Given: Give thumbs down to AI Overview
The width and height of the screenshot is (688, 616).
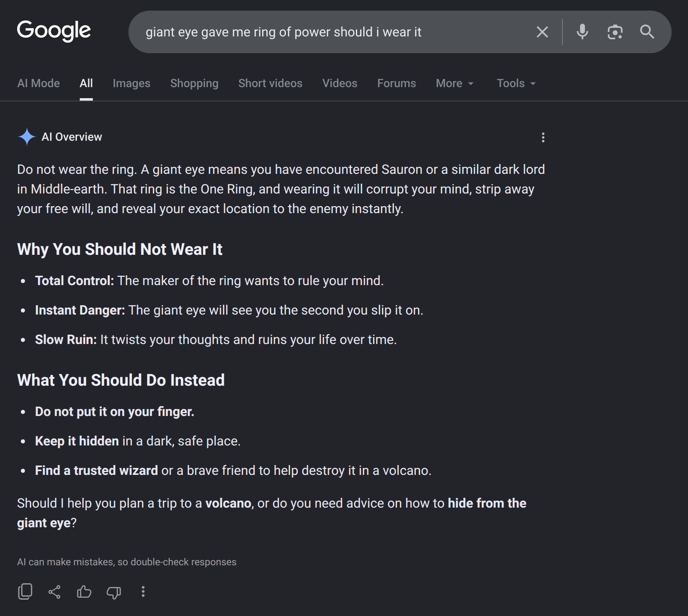Looking at the screenshot, I should tap(114, 592).
